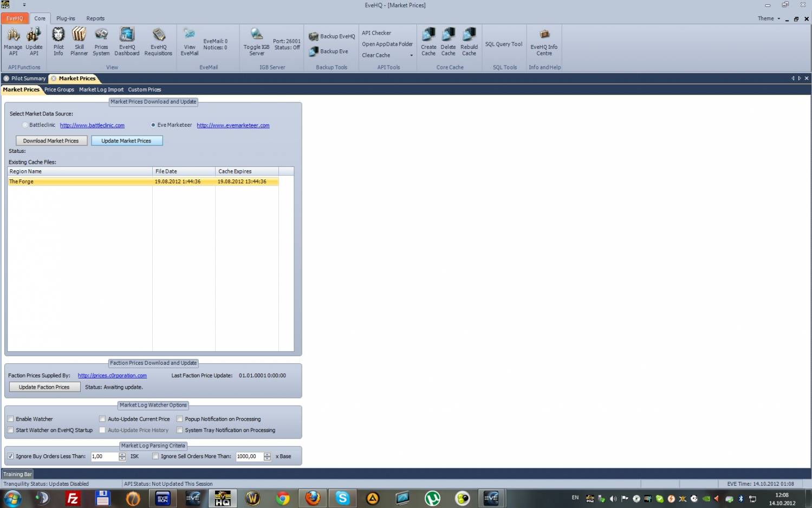Enable Popup Notification on Processing
This screenshot has width=812, height=508.
pyautogui.click(x=179, y=419)
